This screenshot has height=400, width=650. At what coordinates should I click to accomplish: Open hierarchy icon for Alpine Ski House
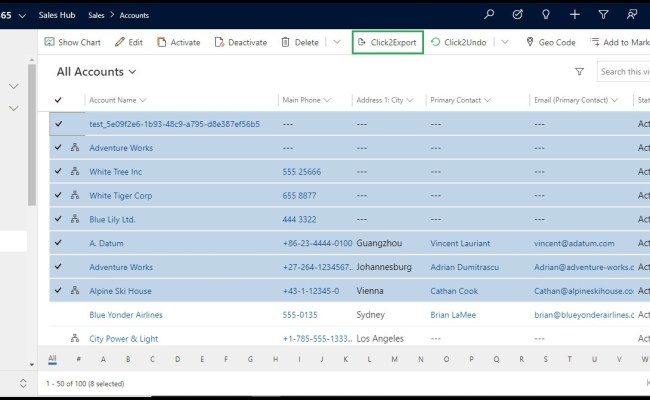[x=75, y=290]
